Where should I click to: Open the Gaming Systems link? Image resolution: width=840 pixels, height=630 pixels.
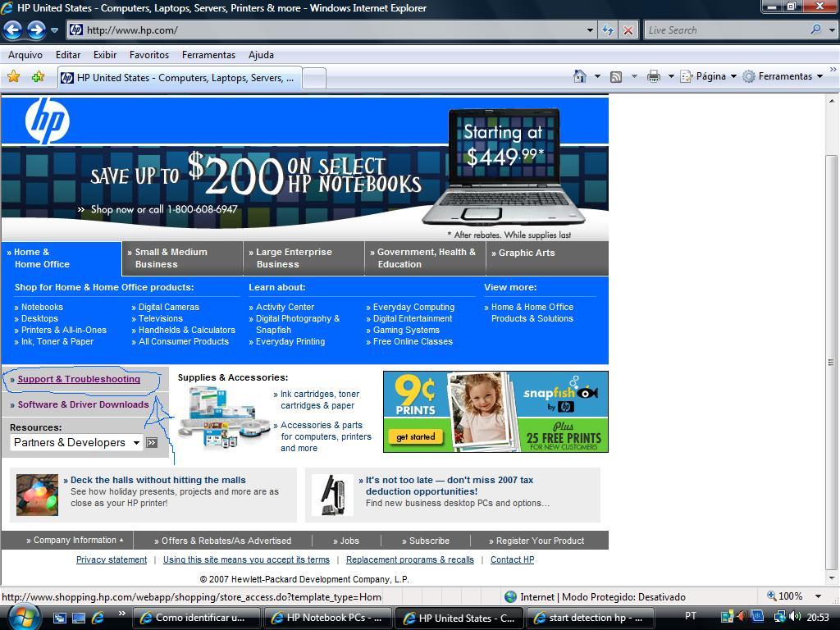(406, 330)
